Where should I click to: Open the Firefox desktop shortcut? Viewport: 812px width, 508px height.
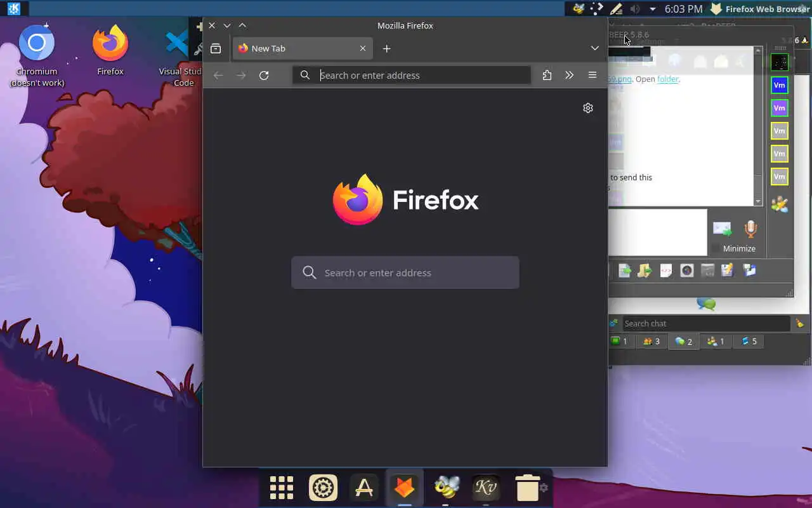pyautogui.click(x=110, y=51)
